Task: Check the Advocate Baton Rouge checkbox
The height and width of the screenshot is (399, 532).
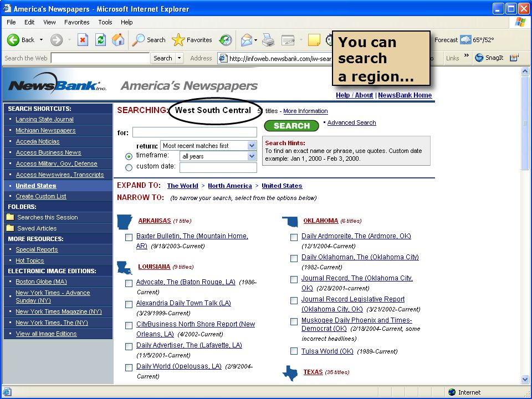Action: pos(129,283)
